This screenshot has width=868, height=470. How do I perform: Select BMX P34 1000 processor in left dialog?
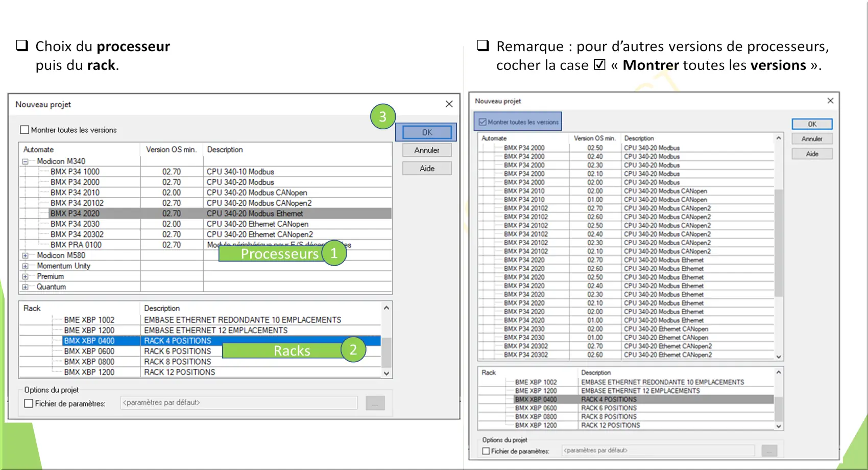click(x=75, y=172)
